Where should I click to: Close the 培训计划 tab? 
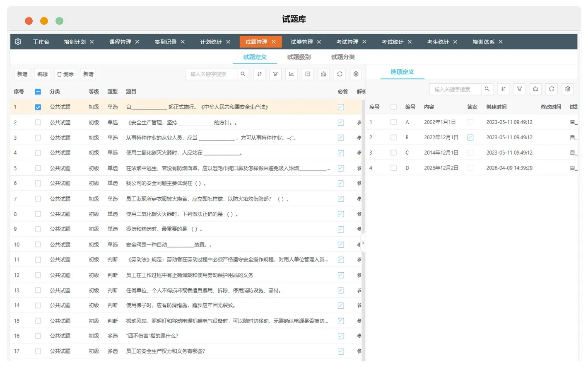92,42
